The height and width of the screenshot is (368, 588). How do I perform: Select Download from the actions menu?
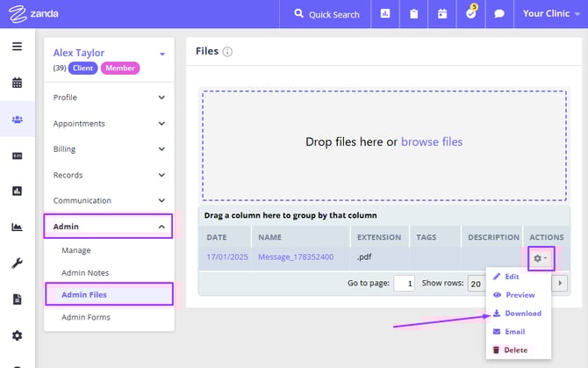pos(522,314)
